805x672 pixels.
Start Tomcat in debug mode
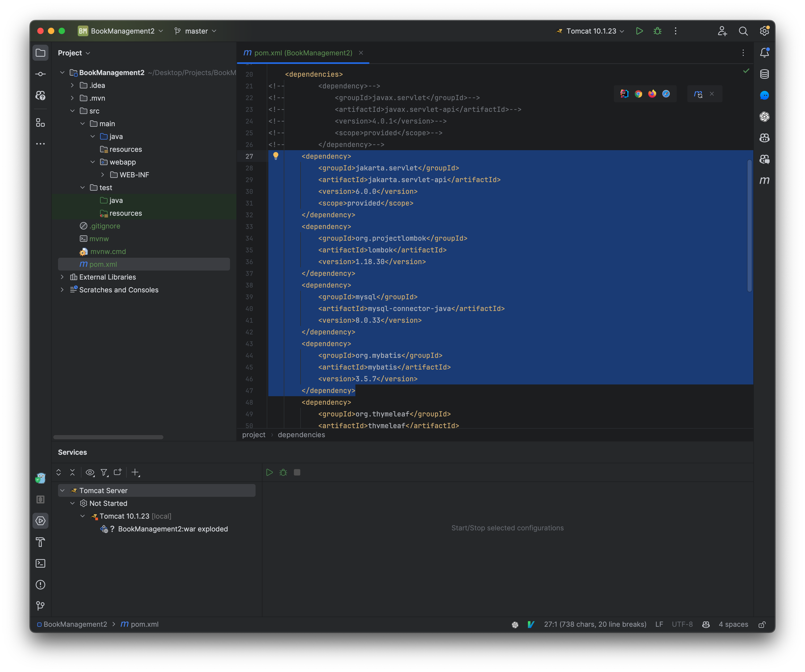click(658, 31)
